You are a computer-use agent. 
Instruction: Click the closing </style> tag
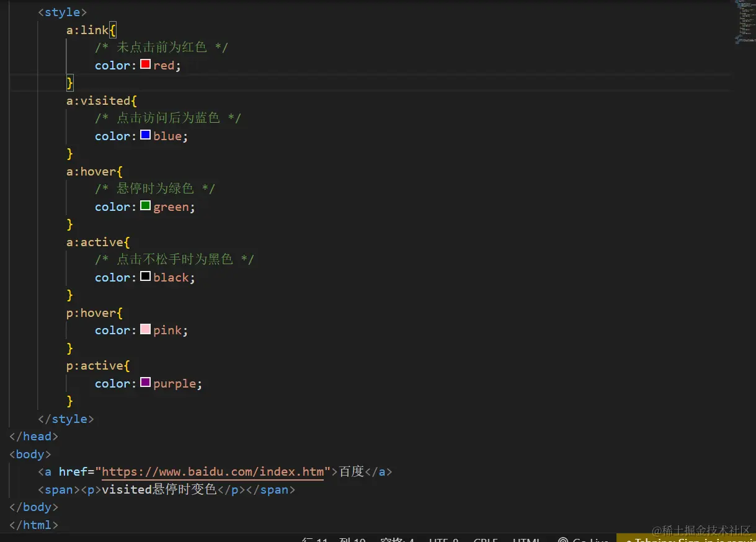click(x=66, y=419)
